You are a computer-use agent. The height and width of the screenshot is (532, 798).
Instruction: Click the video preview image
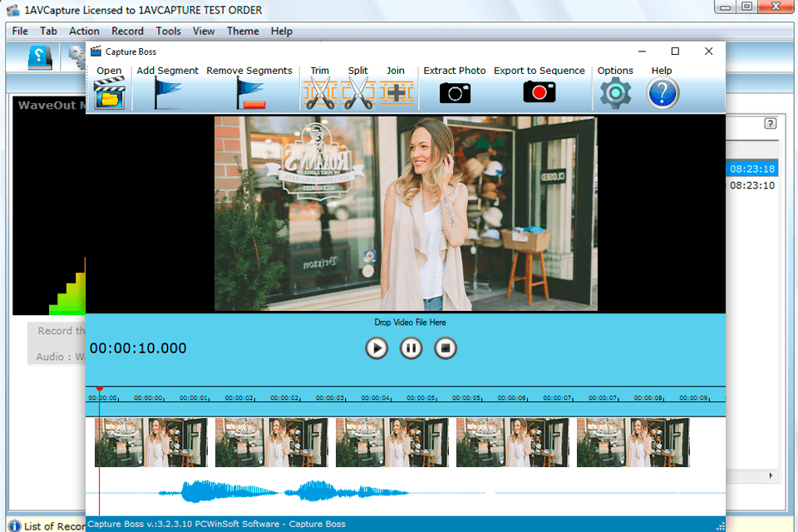(x=406, y=214)
